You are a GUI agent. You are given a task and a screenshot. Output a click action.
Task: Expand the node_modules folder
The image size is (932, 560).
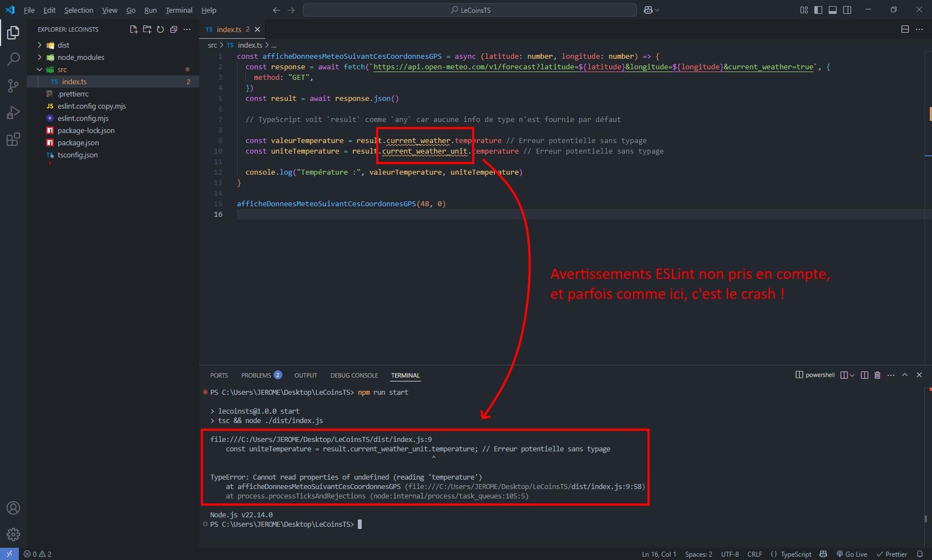[x=113, y=57]
